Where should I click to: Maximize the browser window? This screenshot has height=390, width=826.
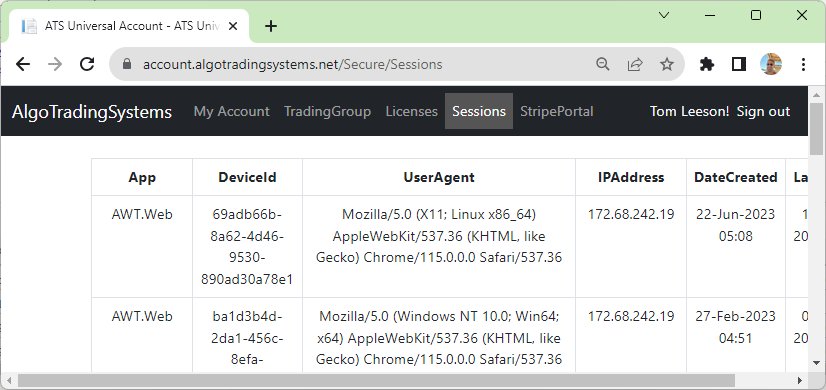(756, 15)
